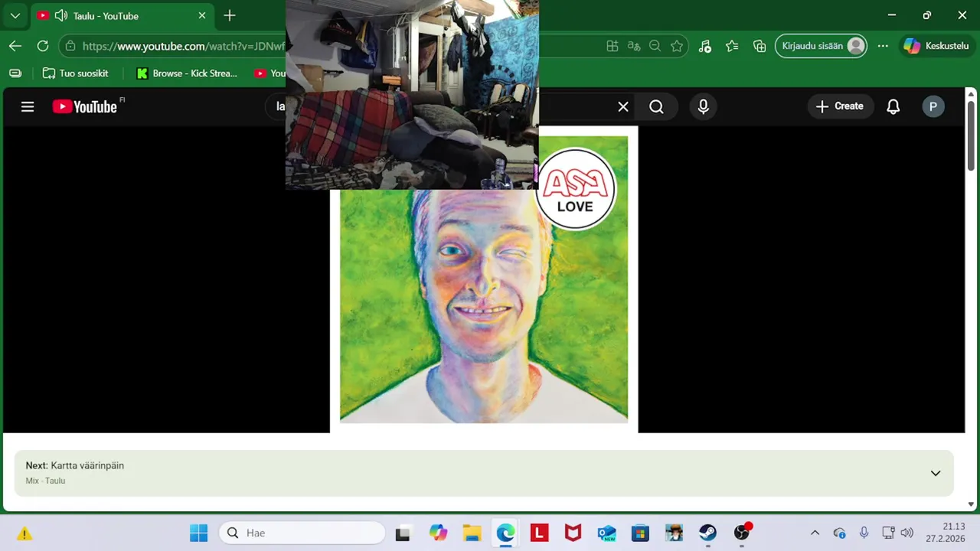Add page to favorites with star icon
This screenshot has width=980, height=551.
(677, 46)
